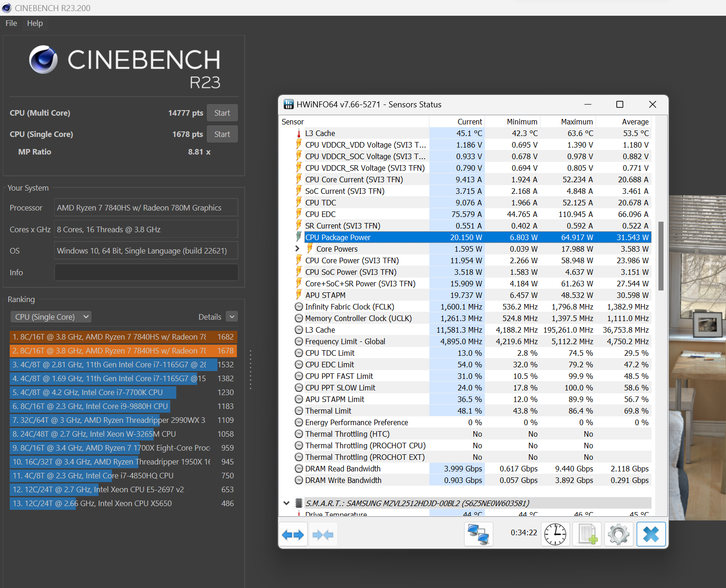Start the CPU (Single Core) benchmark

tap(222, 134)
